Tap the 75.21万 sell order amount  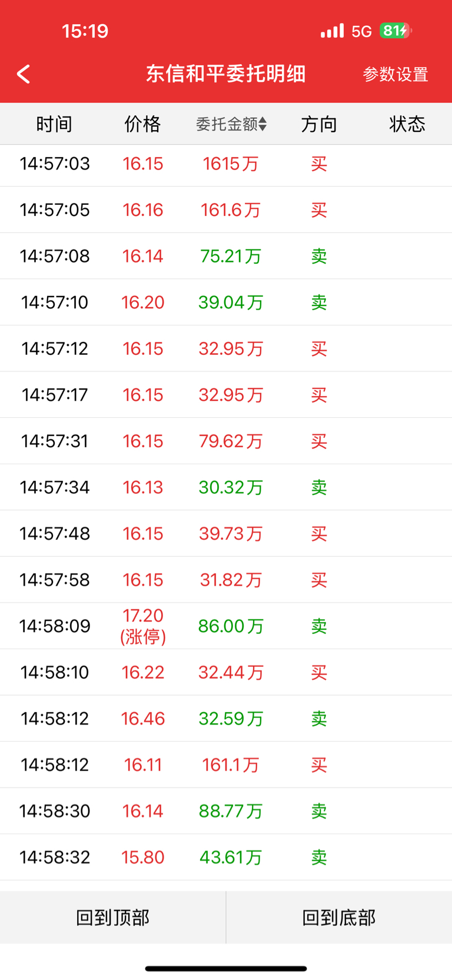(x=231, y=256)
